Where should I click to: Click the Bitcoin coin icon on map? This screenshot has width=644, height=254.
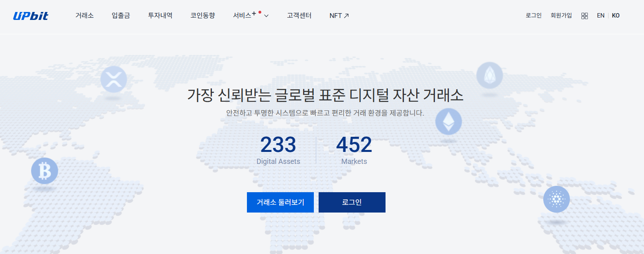(45, 171)
